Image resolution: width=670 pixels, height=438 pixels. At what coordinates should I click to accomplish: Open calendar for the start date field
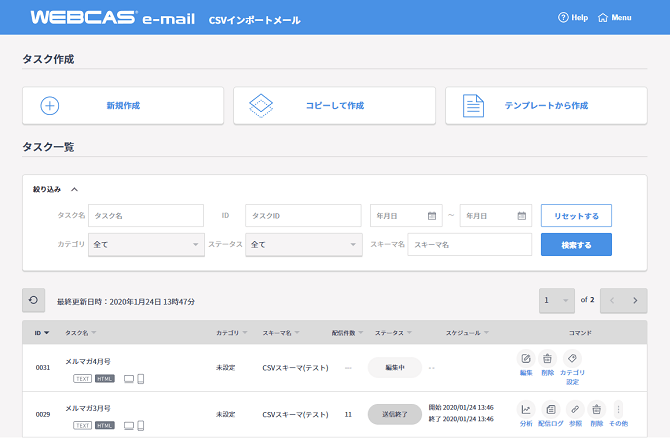[x=432, y=216]
